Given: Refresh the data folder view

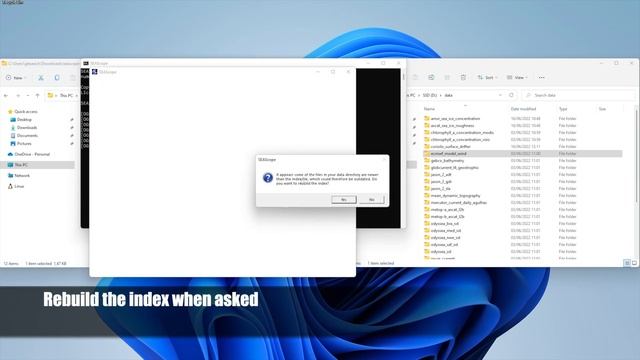Looking at the screenshot, I should pyautogui.click(x=511, y=95).
